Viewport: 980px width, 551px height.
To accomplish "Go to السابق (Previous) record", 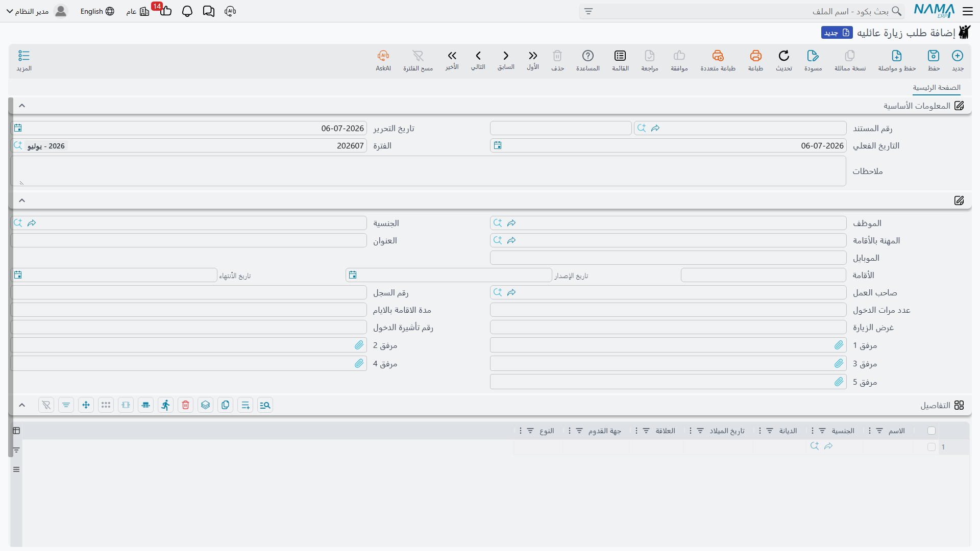I will [x=506, y=56].
